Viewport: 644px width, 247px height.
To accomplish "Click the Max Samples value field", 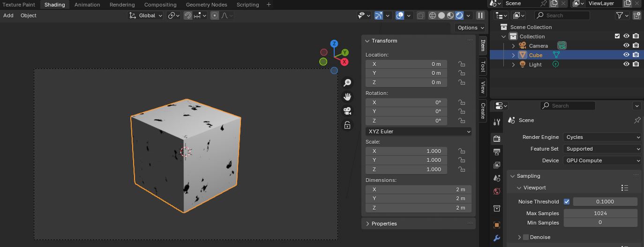I will 600,213.
